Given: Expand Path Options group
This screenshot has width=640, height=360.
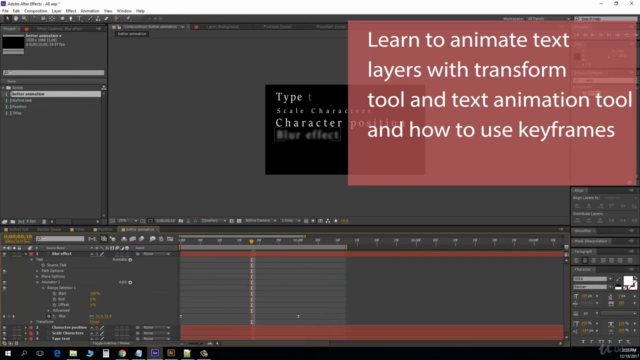Looking at the screenshot, I should [38, 271].
